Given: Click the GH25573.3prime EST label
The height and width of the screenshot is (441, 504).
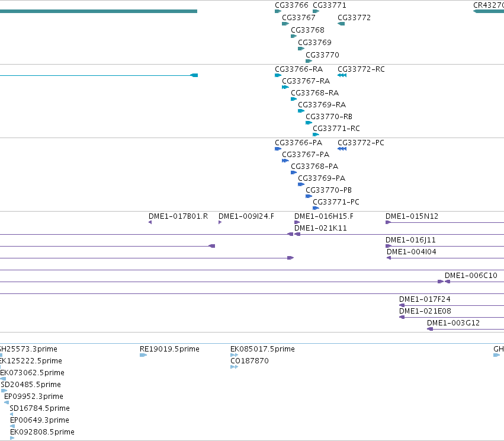Looking at the screenshot, I should coord(28,349).
